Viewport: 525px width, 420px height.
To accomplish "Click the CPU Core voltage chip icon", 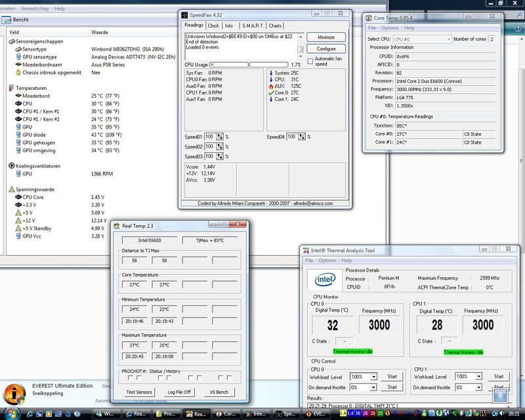I will coord(18,197).
